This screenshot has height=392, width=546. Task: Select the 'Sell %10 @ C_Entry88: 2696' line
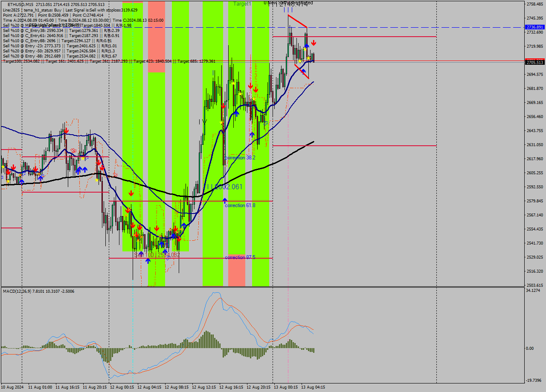[x=57, y=40]
